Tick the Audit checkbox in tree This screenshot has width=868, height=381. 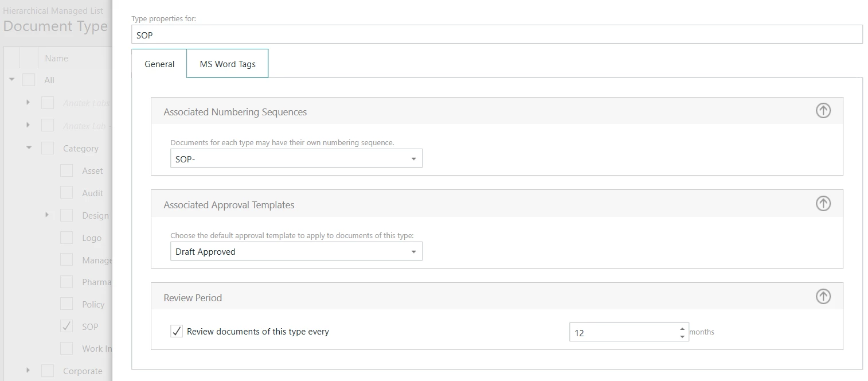point(67,193)
